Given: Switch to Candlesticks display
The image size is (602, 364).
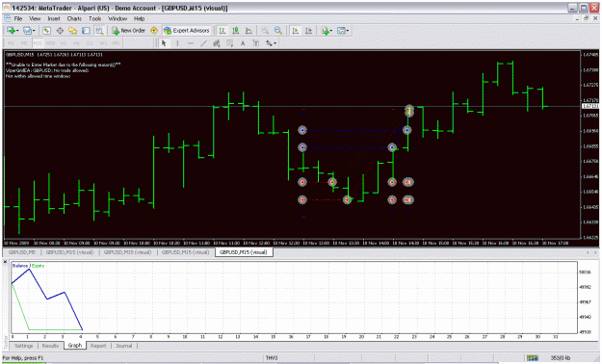Looking at the screenshot, I should 236,31.
